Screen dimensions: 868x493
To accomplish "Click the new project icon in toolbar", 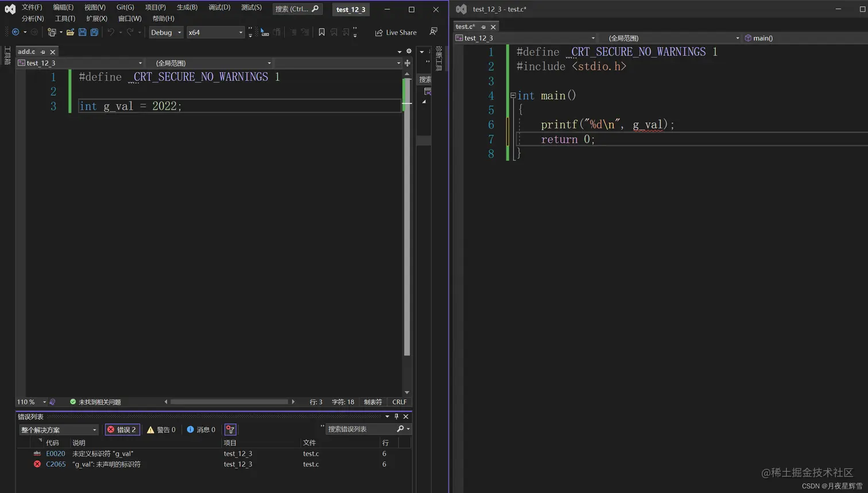I will pos(52,32).
